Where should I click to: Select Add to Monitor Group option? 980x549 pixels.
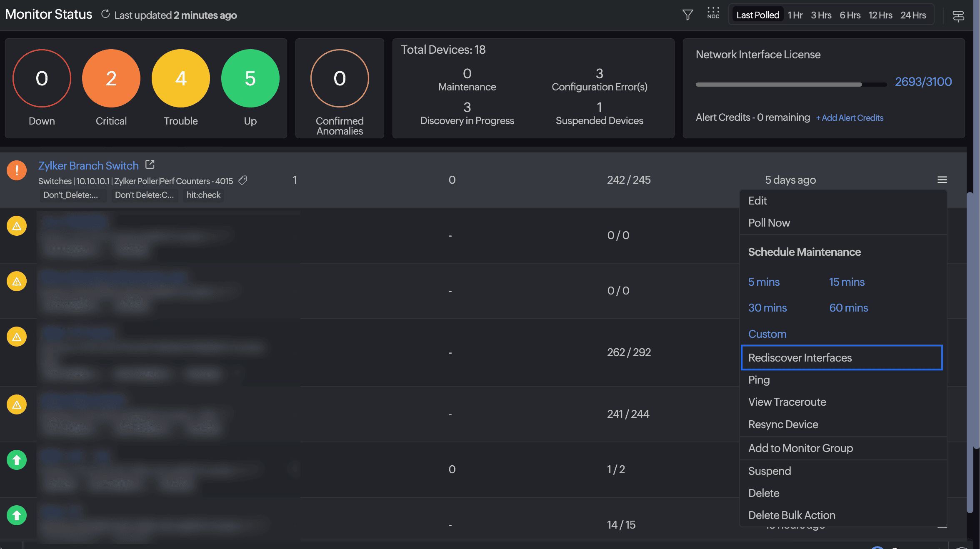point(800,448)
